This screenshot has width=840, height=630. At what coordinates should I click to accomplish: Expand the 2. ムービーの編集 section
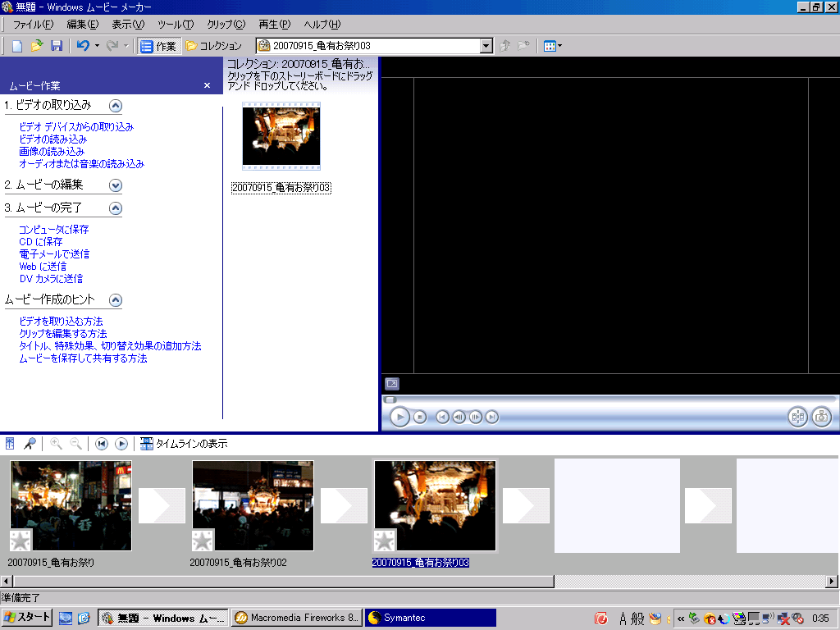pos(116,185)
